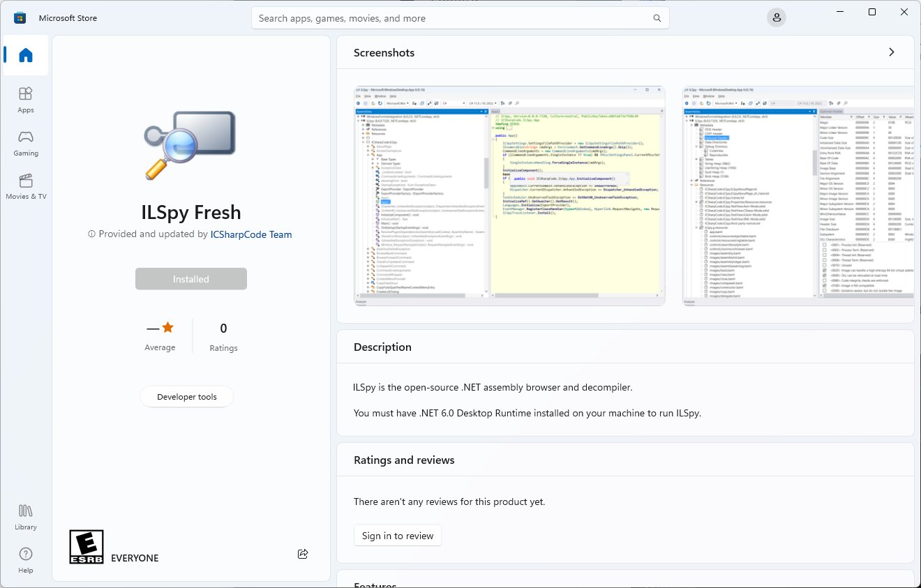The image size is (921, 588).
Task: Click the share icon near the ESRB rating
Action: (x=303, y=553)
